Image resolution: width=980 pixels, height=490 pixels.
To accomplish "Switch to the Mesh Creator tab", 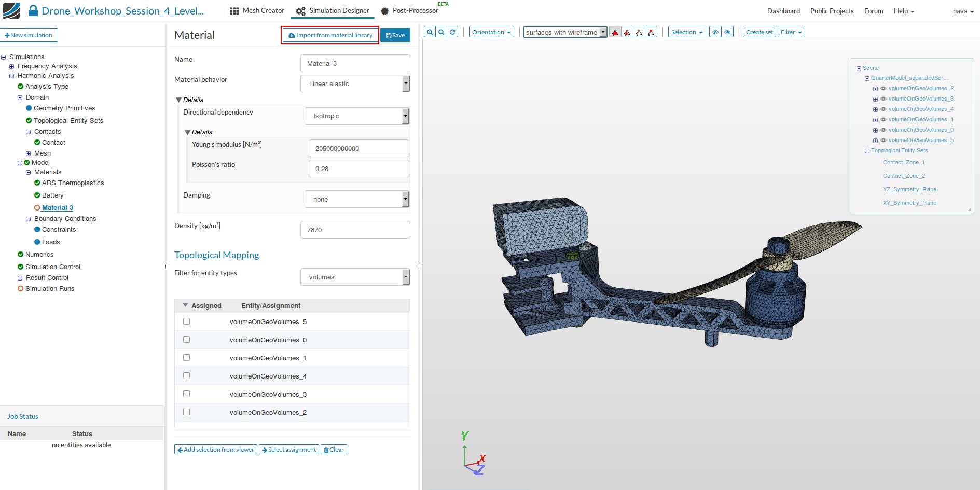I will [x=257, y=11].
